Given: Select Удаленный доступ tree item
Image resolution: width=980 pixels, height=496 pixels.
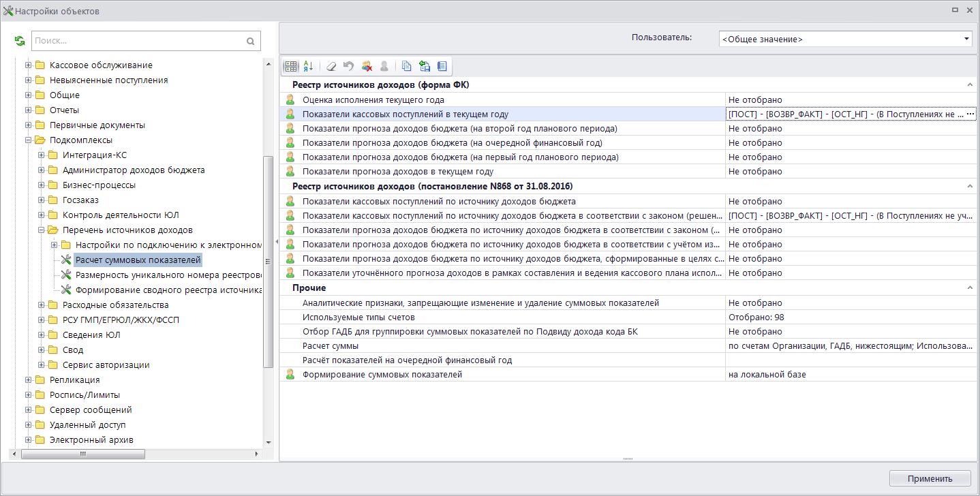Looking at the screenshot, I should click(87, 425).
